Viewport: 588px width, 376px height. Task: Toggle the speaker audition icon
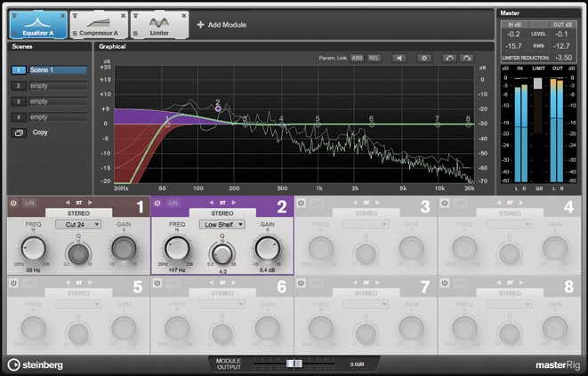[x=399, y=58]
